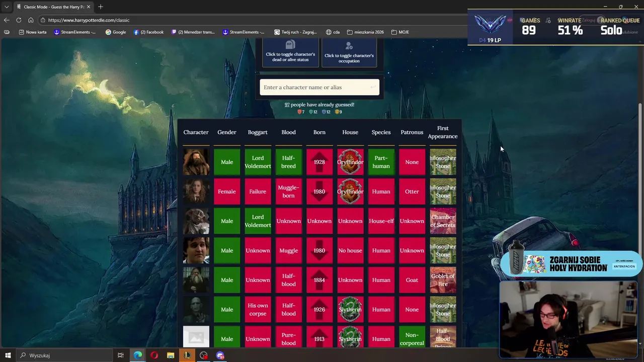644x362 pixels.
Task: Open the Facebook bookmark
Action: click(x=148, y=32)
